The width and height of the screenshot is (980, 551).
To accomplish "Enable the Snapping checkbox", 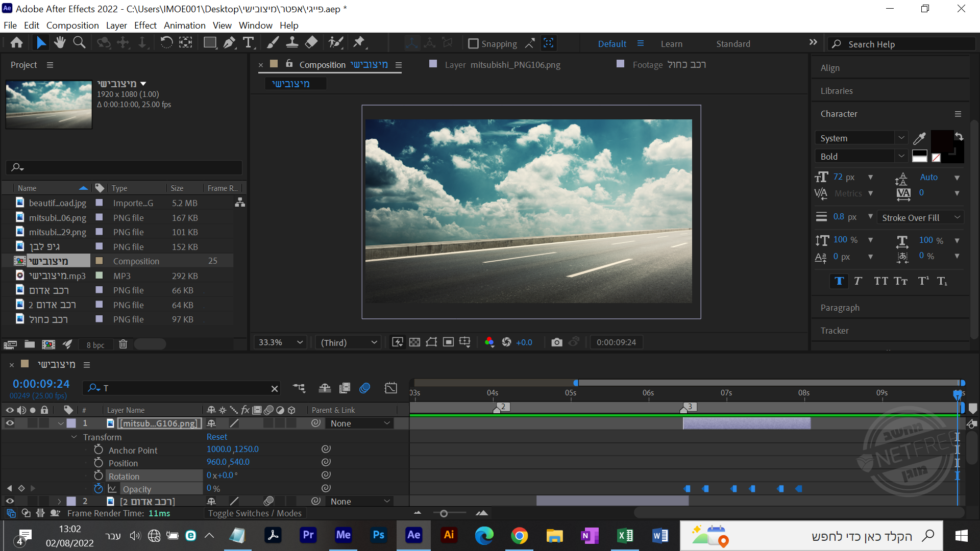I will [473, 44].
